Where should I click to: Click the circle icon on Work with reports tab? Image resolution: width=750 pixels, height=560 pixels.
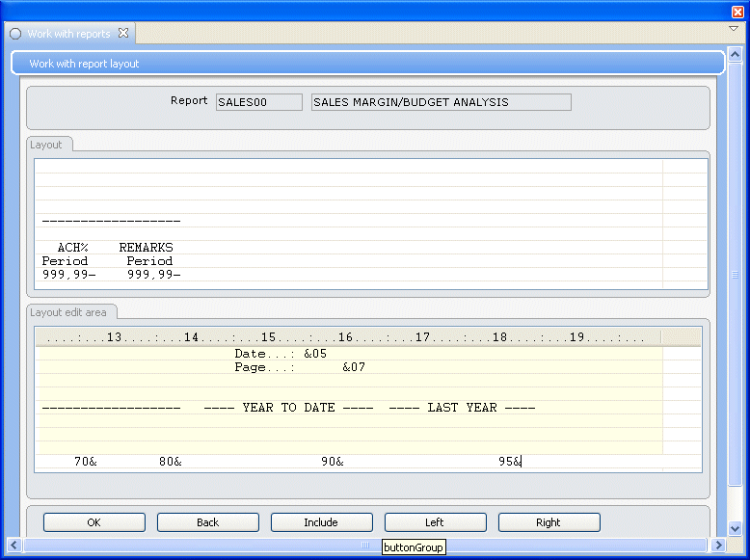click(15, 34)
